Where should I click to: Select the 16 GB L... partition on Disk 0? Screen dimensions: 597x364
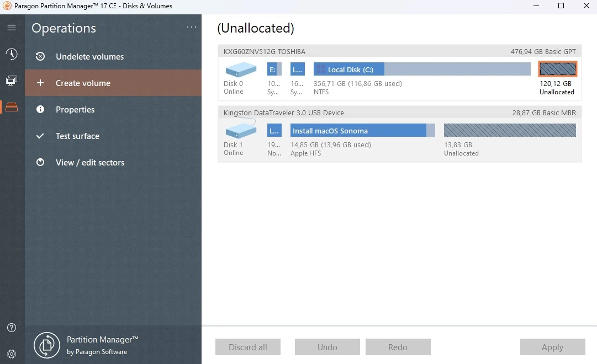point(297,69)
